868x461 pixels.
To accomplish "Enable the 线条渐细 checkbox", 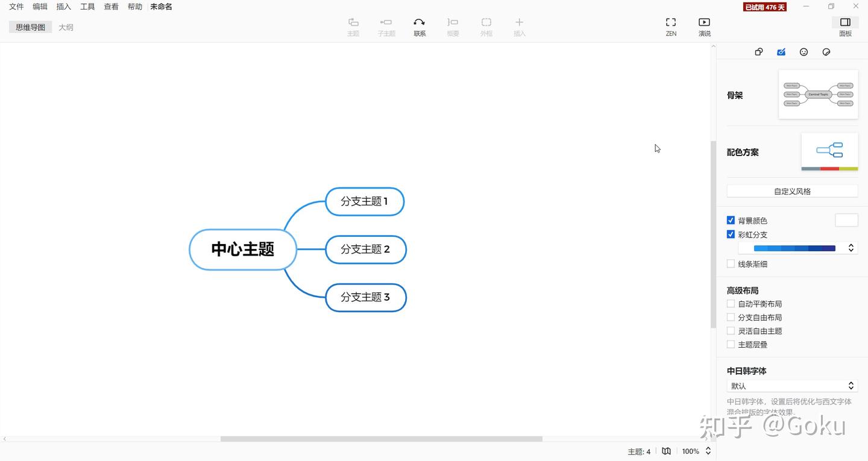I will 731,264.
